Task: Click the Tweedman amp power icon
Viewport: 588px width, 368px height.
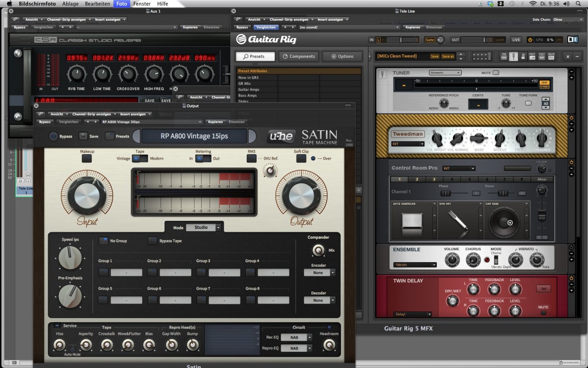Action: pos(571,118)
